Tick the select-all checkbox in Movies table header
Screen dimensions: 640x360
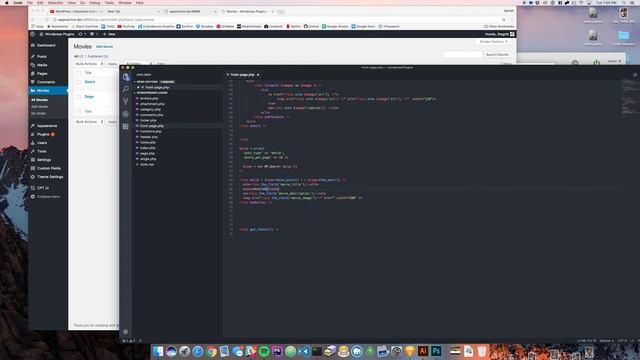pyautogui.click(x=78, y=73)
